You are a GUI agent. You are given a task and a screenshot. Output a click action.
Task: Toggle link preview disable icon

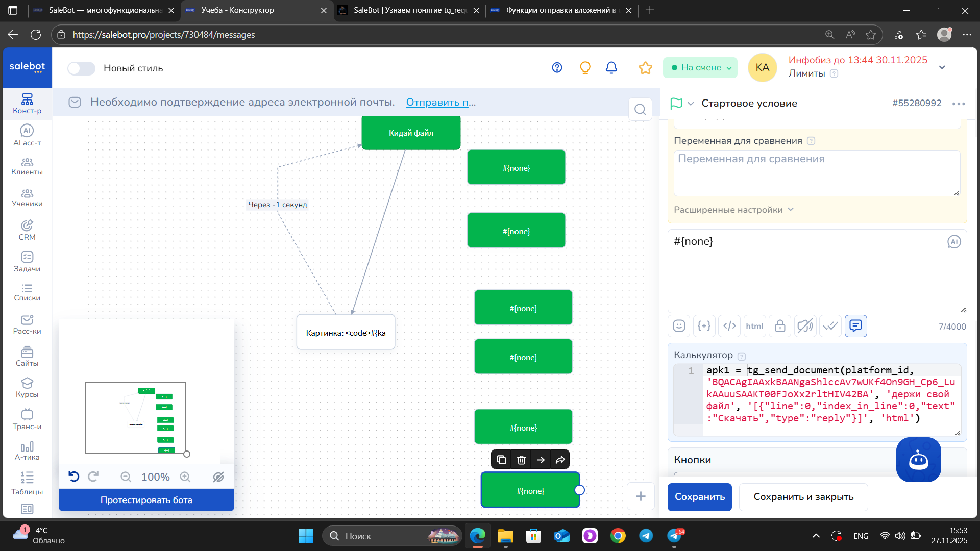[x=805, y=326]
